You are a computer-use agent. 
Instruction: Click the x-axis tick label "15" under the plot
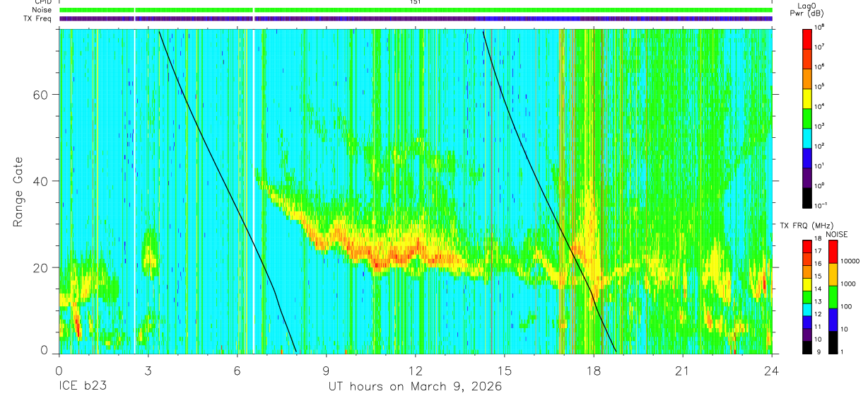pyautogui.click(x=505, y=371)
